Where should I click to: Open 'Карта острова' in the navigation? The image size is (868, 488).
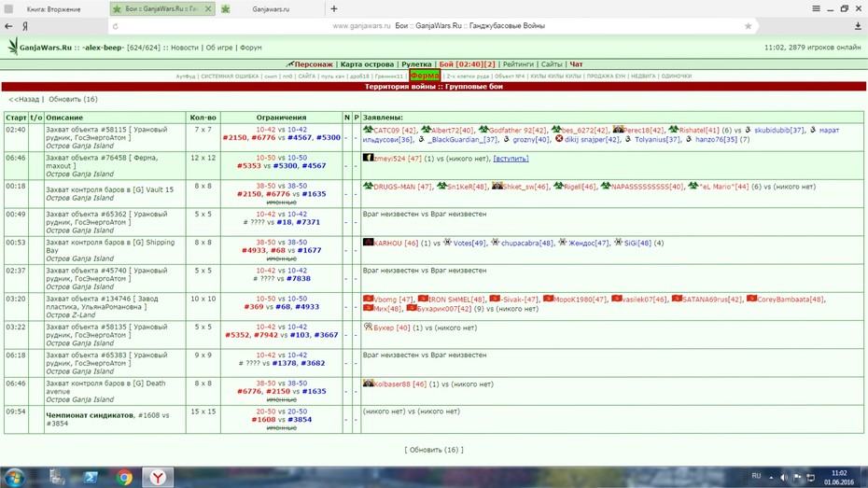[x=367, y=64]
